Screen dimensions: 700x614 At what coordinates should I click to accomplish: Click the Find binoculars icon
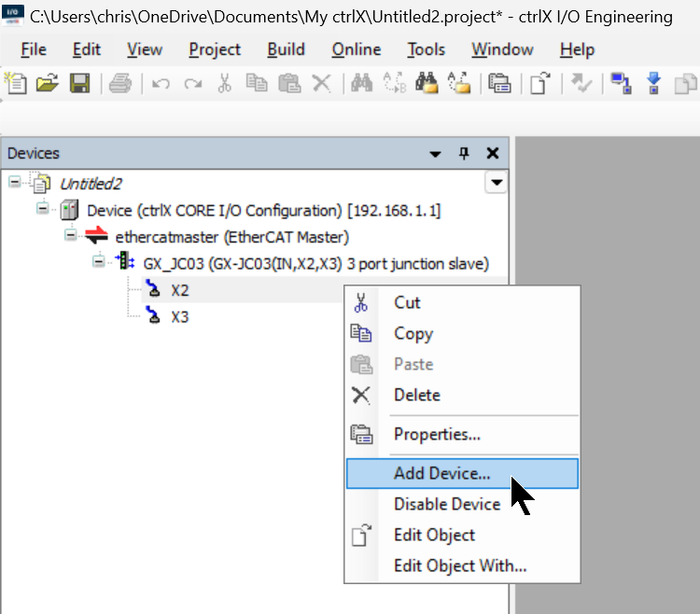pos(361,83)
